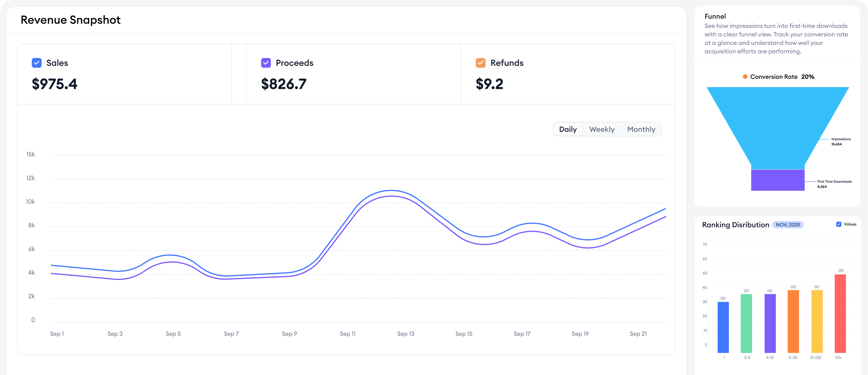Click the orange Conversion Rate legend dot
Image resolution: width=868 pixels, height=375 pixels.
tap(745, 77)
